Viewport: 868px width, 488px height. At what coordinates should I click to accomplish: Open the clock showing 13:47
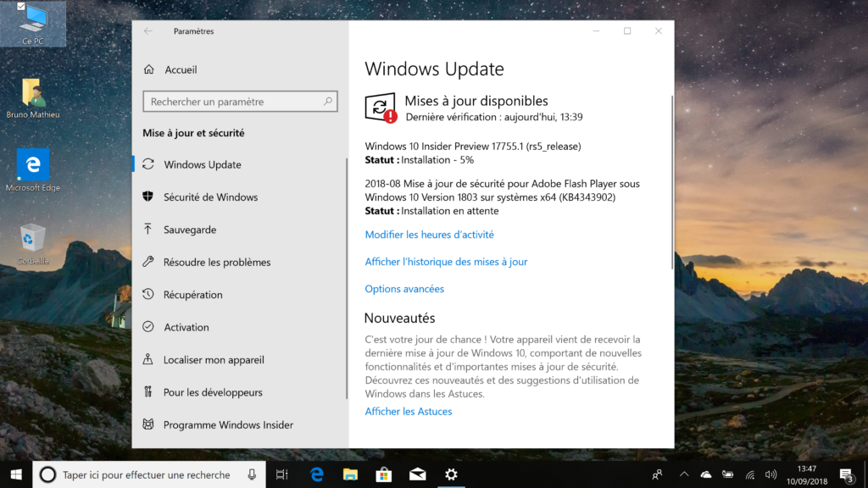tap(807, 474)
